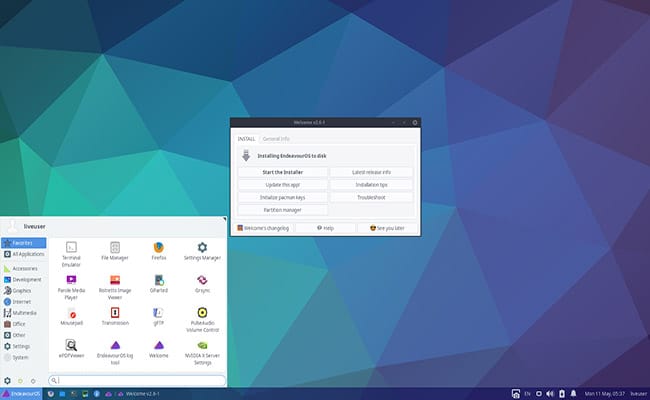Image resolution: width=650 pixels, height=400 pixels.
Task: Show the Multimedia category in the menu
Action: click(23, 311)
